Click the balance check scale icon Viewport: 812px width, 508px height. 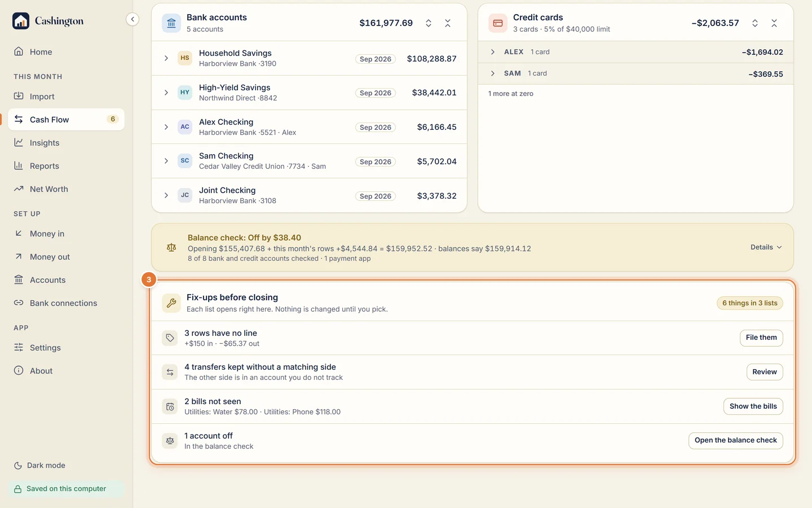(x=171, y=247)
